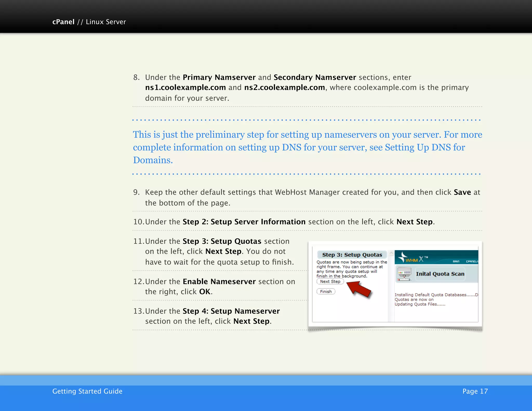Click bold 'Save' in step 9
532x411 pixels.
[x=462, y=192]
